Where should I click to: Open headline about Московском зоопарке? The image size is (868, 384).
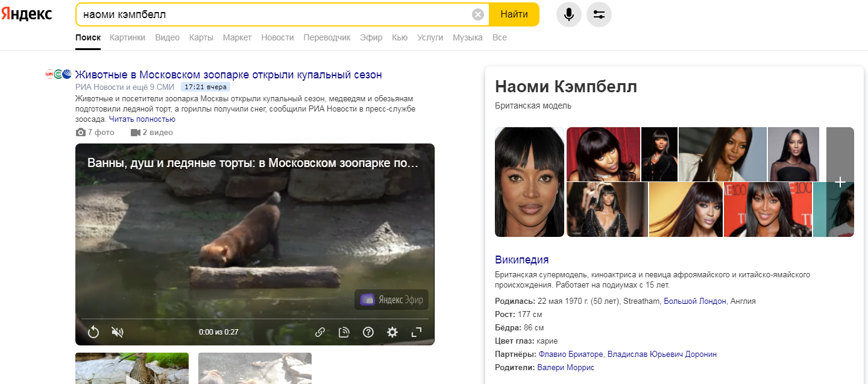pos(228,75)
